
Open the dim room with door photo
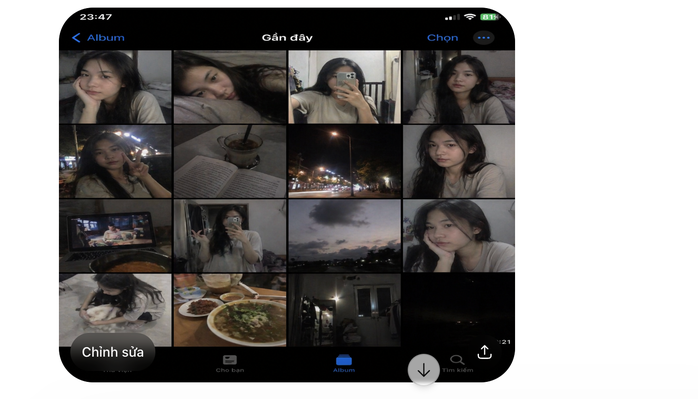click(x=345, y=310)
